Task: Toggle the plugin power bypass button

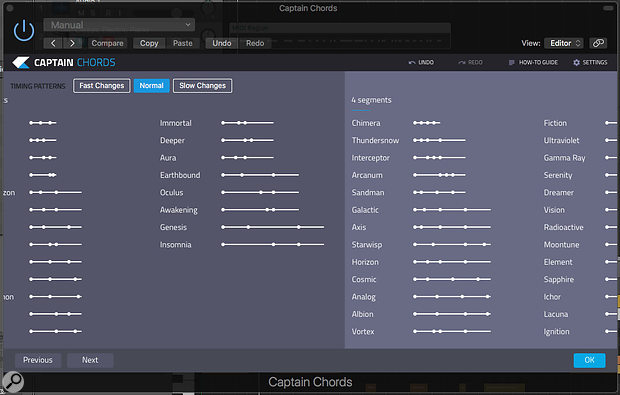Action: pyautogui.click(x=24, y=30)
